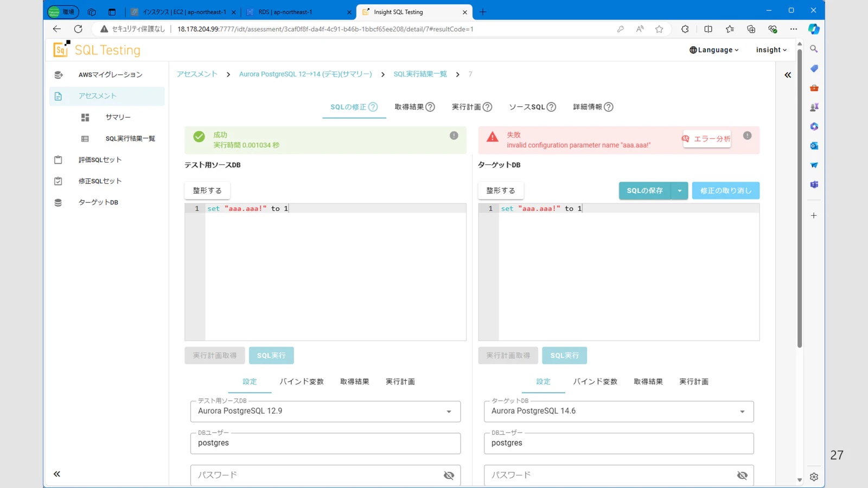This screenshot has width=868, height=488.
Task: Expand SQLの保存 split button arrow
Action: 680,191
